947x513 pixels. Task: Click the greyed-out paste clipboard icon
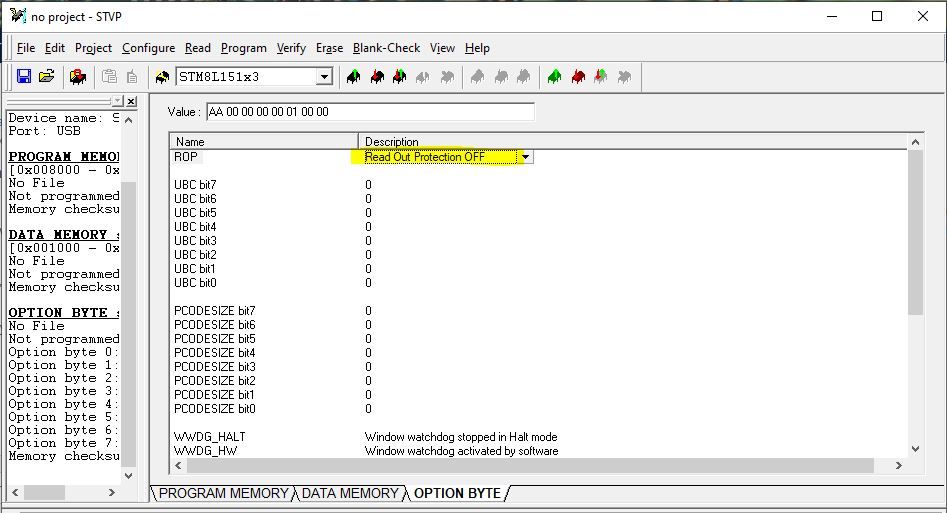(109, 77)
